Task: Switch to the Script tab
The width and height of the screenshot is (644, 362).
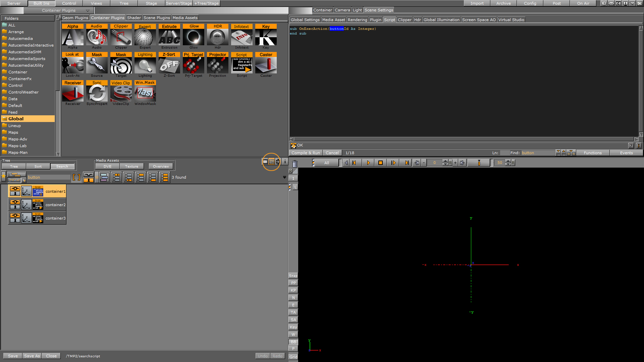Action: (x=389, y=19)
